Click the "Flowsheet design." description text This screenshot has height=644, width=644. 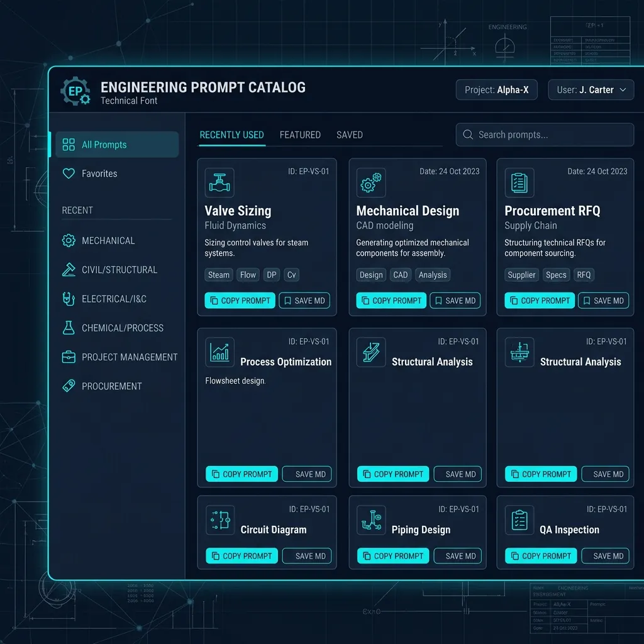235,380
